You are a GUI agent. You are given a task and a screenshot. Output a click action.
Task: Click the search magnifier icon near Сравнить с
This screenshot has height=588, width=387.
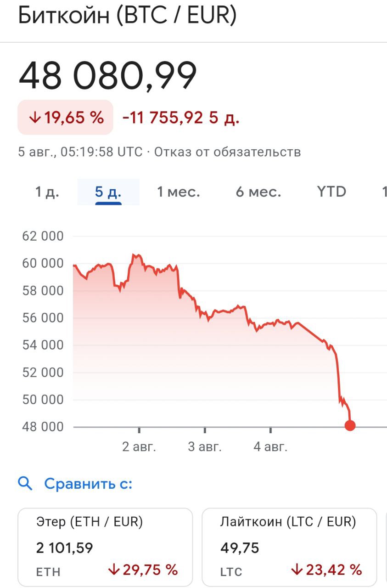click(25, 483)
